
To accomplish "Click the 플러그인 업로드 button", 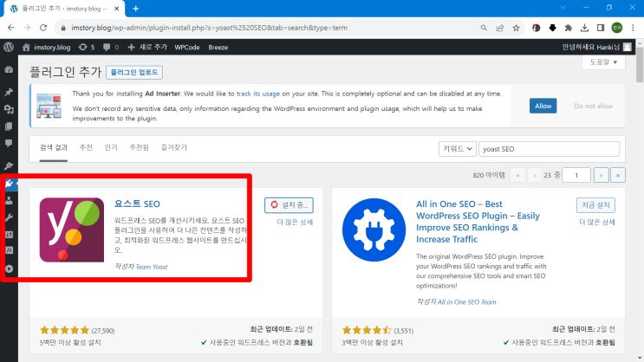I will [x=134, y=72].
